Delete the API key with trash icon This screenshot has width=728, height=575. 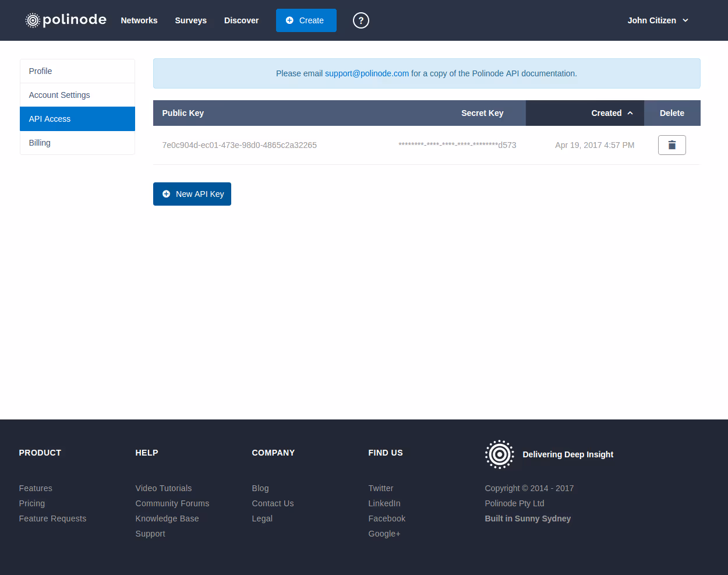672,145
